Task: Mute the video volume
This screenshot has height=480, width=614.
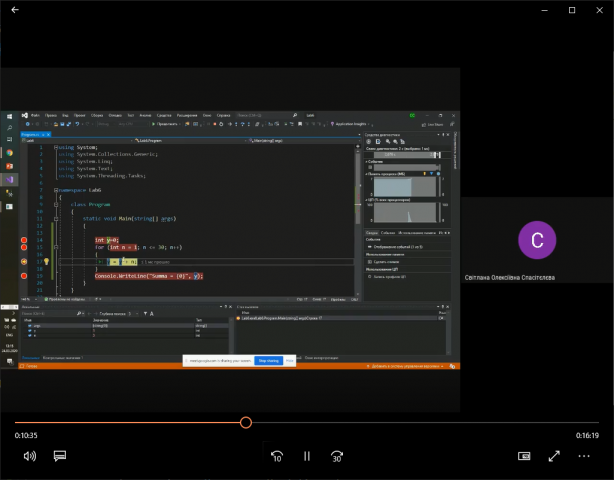Action: (x=30, y=456)
